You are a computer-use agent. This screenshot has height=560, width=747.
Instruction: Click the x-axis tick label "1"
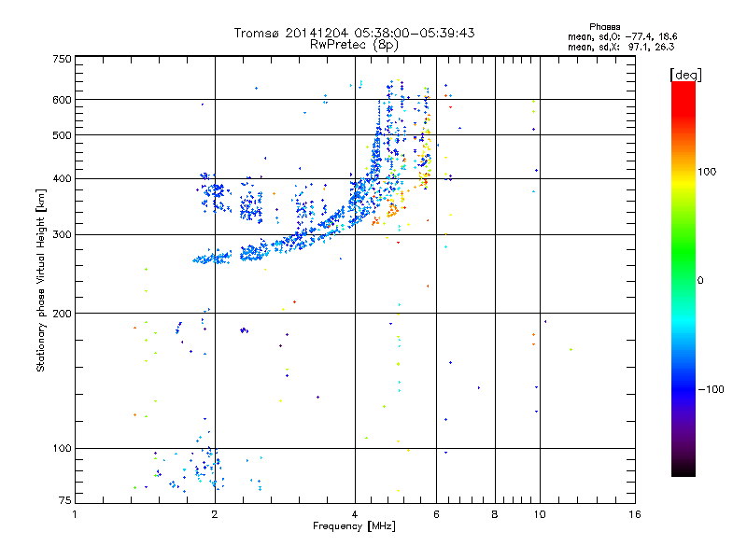(75, 514)
